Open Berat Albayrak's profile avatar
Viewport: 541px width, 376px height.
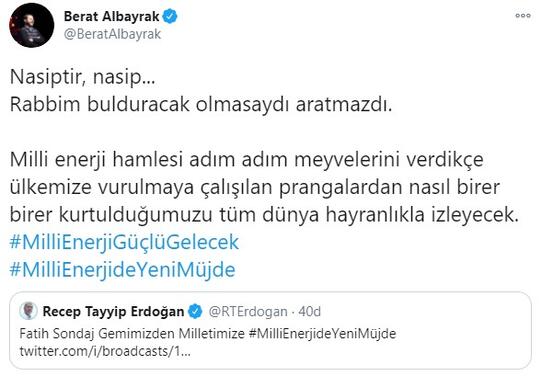point(31,25)
